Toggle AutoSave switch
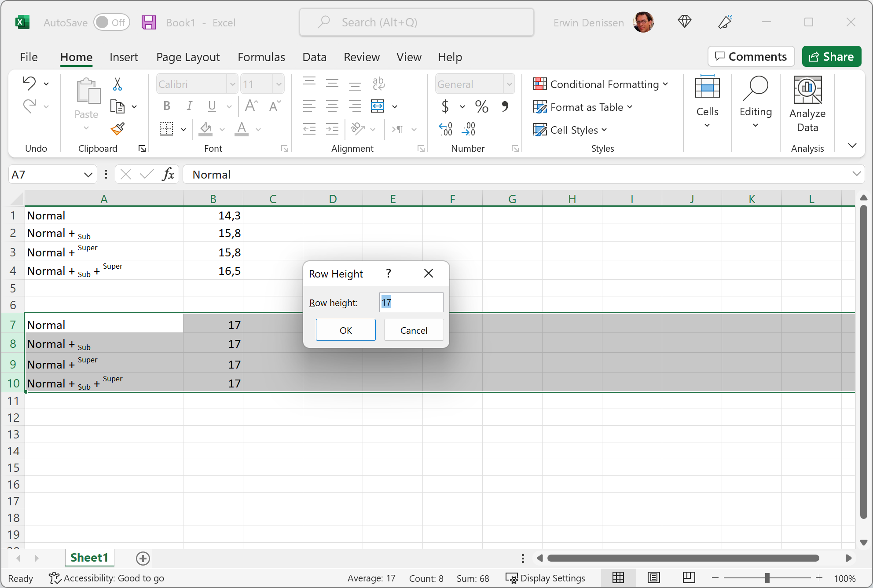This screenshot has height=588, width=873. (x=111, y=22)
